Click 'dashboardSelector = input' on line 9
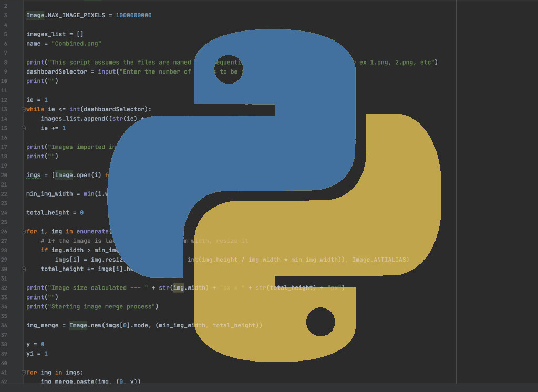The width and height of the screenshot is (538, 392). pos(71,72)
